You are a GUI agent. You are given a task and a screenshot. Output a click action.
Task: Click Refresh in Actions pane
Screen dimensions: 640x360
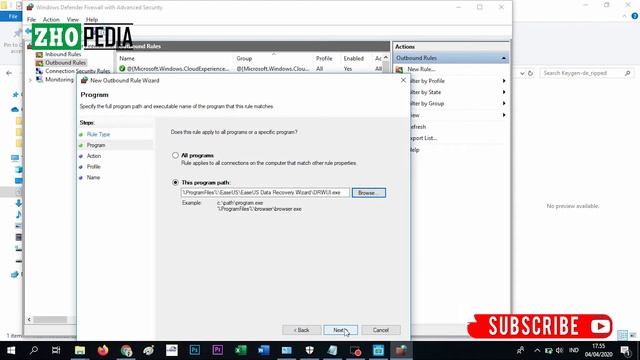point(418,127)
